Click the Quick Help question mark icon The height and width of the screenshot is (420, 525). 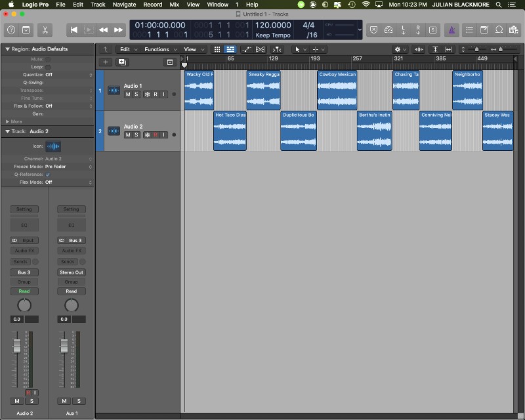(x=10, y=30)
